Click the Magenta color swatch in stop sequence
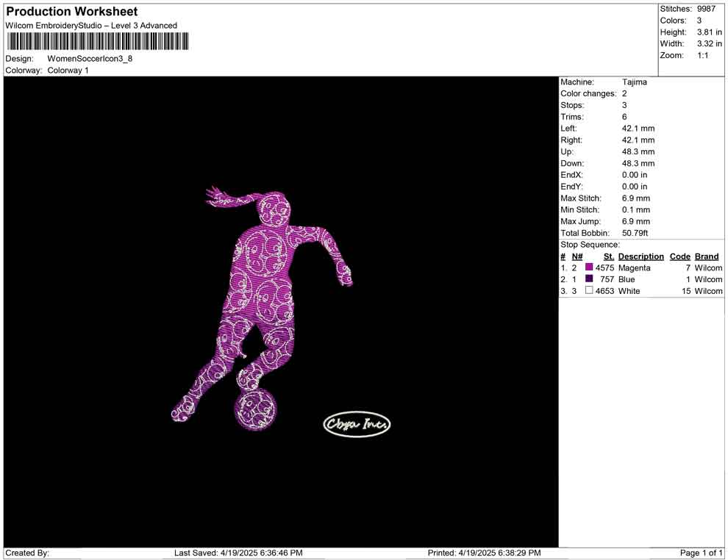The height and width of the screenshot is (560, 728). [589, 268]
